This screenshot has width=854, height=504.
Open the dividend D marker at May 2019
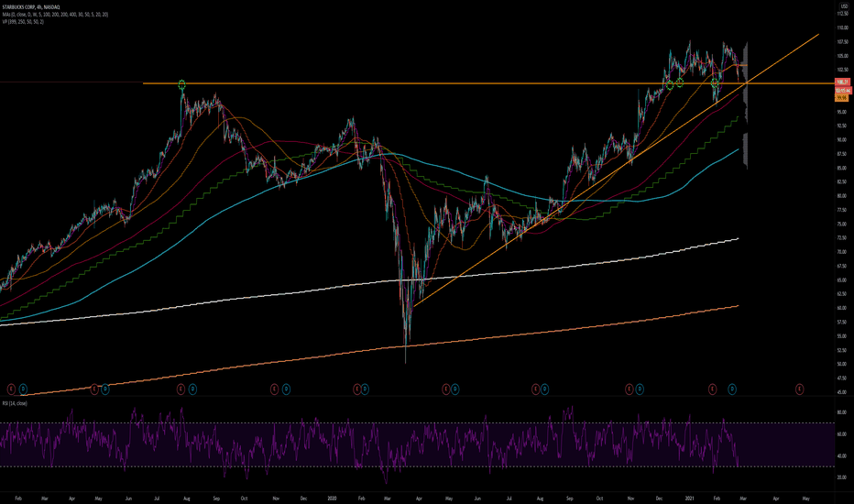[x=105, y=389]
